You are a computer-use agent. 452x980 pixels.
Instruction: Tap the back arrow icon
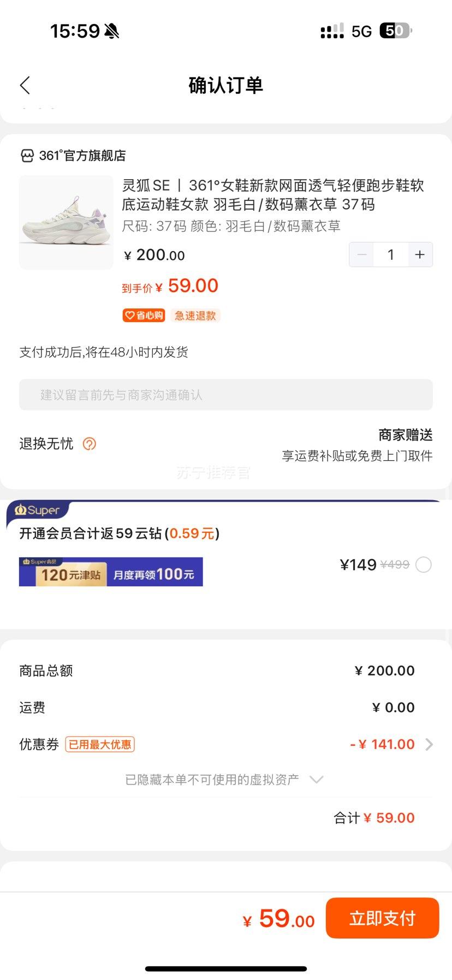coord(25,85)
